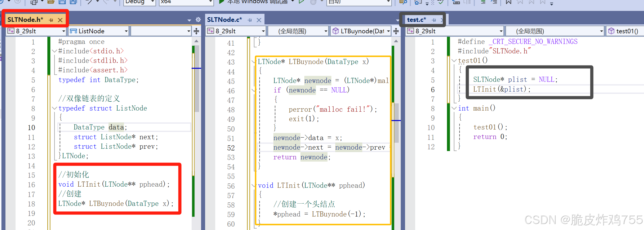The image size is (644, 230).
Task: Open the tab well gear settings
Action: [x=198, y=20]
